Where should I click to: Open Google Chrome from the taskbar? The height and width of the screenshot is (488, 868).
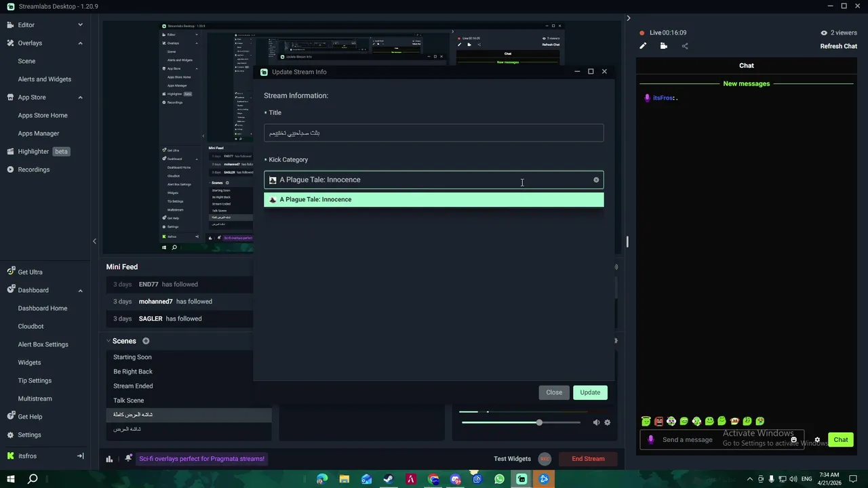pyautogui.click(x=433, y=479)
